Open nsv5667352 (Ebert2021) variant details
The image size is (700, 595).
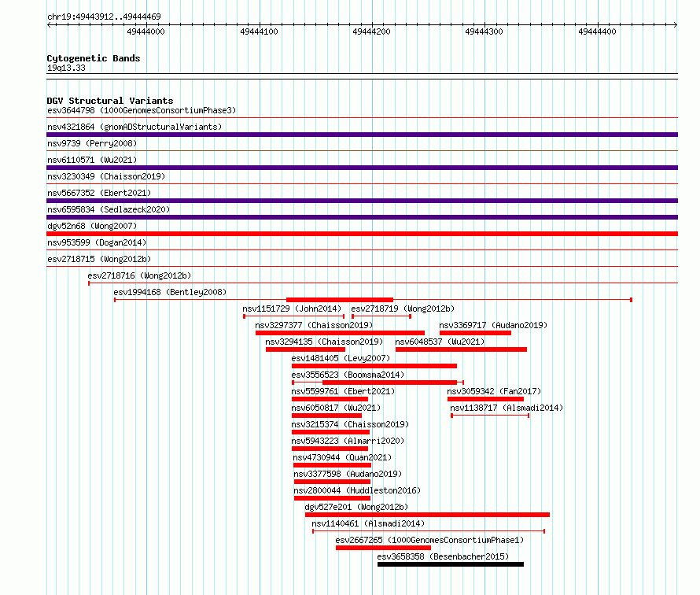pos(99,193)
